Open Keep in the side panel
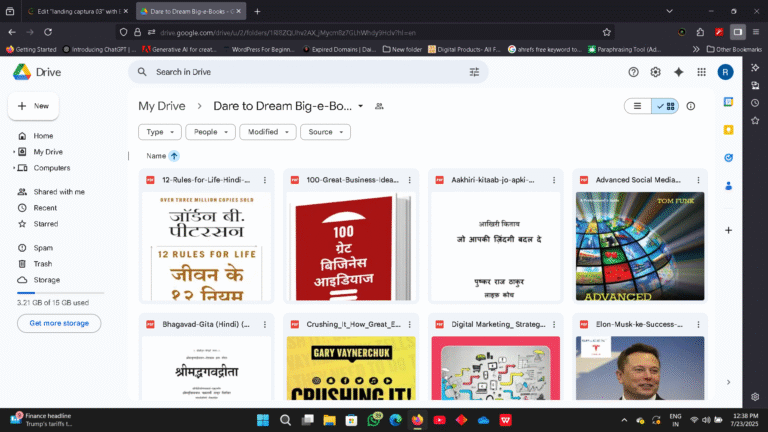Viewport: 768px width, 432px height. (728, 130)
